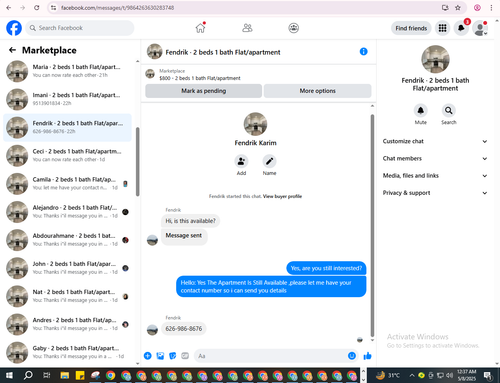The height and width of the screenshot is (383, 500).
Task: Open the taskbar weather widget showing 31°C
Action: coord(388,376)
